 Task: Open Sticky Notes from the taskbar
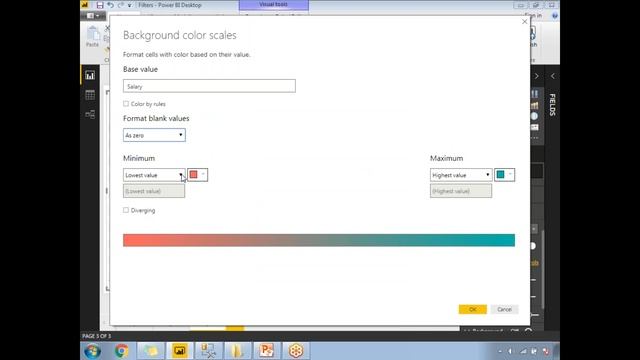tap(151, 351)
